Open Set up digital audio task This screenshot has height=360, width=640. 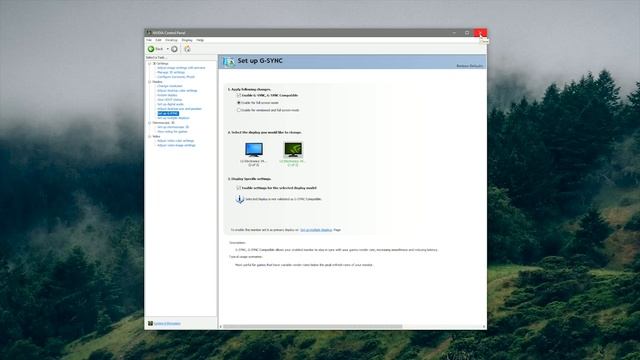[171, 104]
